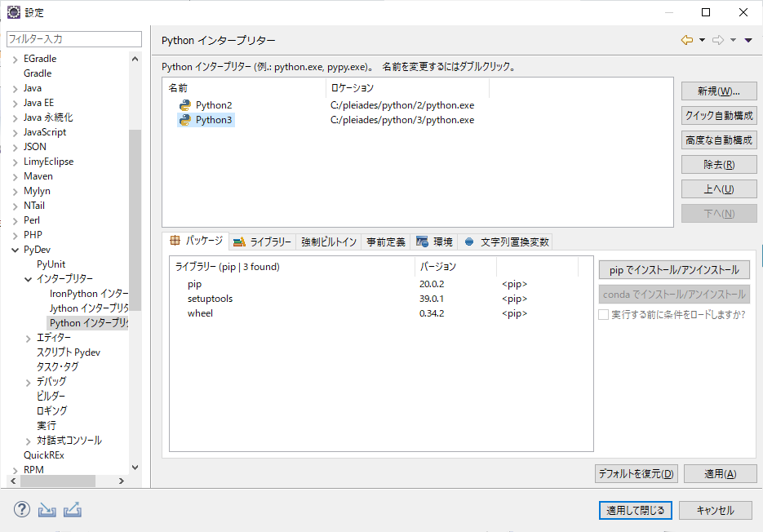Click the キャンセル button

716,510
